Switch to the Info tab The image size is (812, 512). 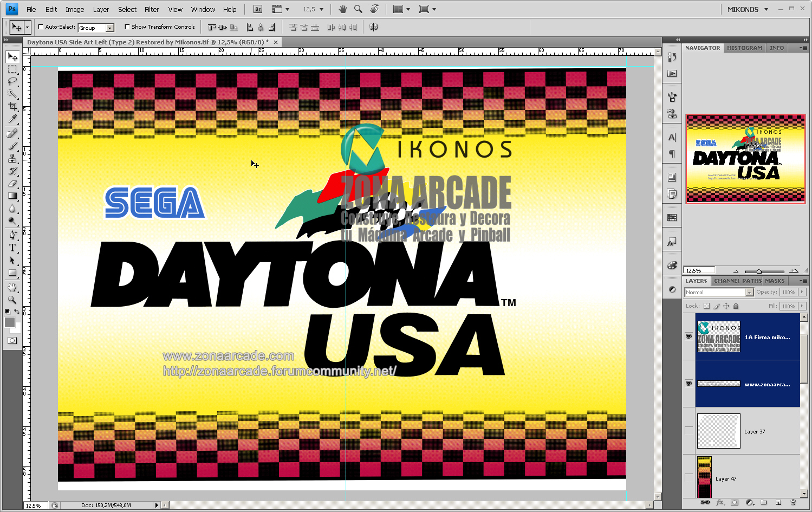tap(777, 48)
